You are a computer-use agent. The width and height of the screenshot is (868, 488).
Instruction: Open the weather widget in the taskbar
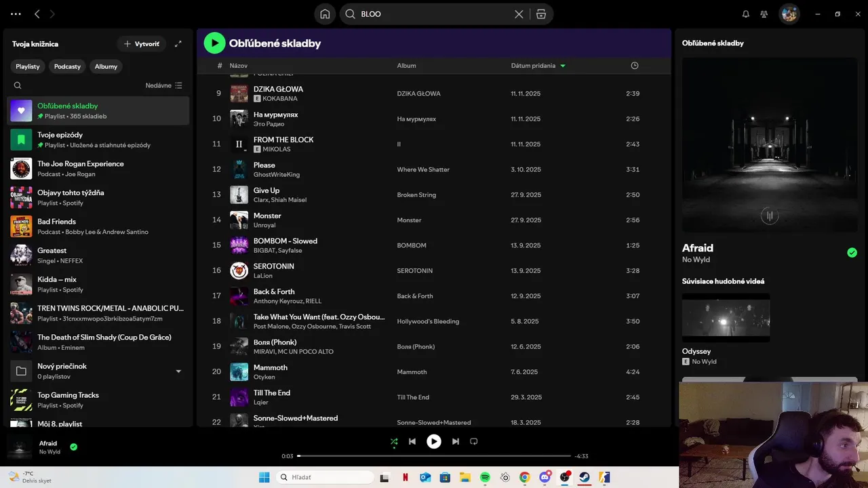(x=30, y=477)
